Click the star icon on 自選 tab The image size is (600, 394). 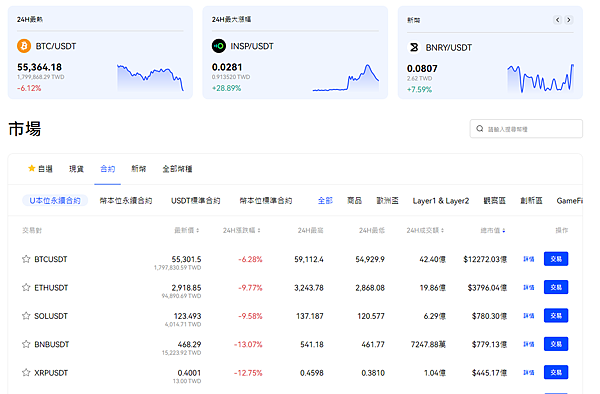coord(32,168)
